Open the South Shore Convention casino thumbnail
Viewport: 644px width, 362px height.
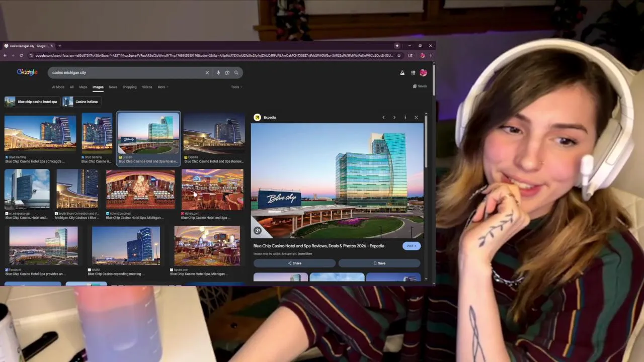tap(77, 189)
